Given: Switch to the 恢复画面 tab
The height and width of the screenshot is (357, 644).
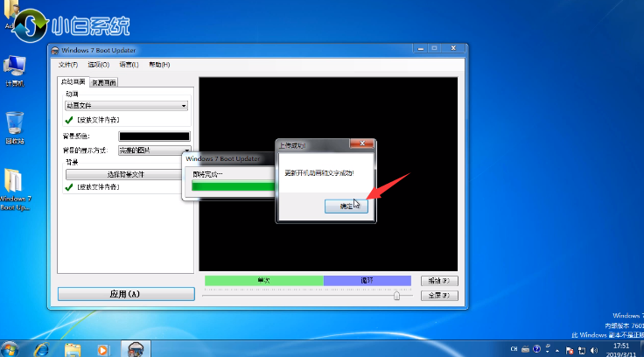Looking at the screenshot, I should tap(103, 82).
